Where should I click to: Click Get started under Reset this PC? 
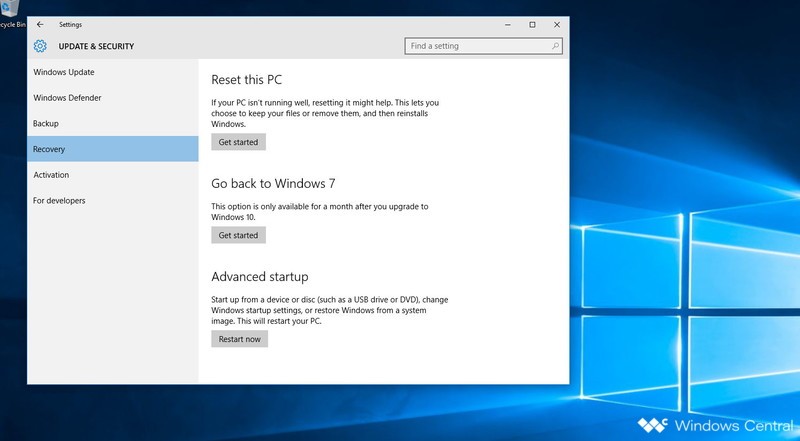tap(238, 142)
